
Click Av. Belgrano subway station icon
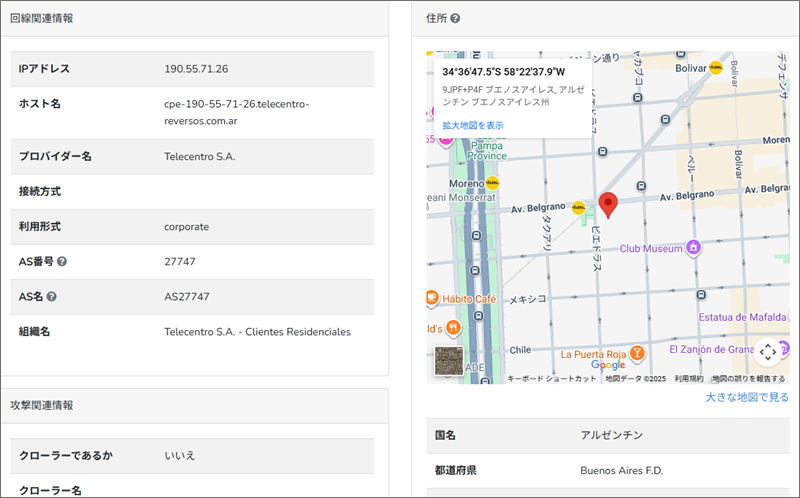coord(578,208)
